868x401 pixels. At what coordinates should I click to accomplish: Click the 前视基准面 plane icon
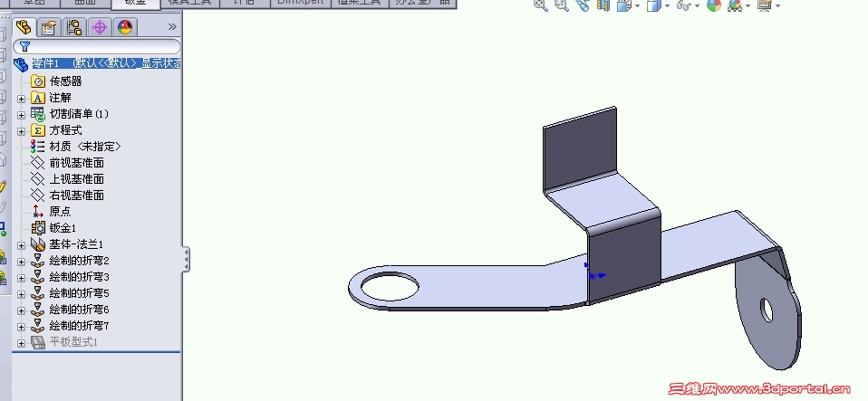(38, 163)
